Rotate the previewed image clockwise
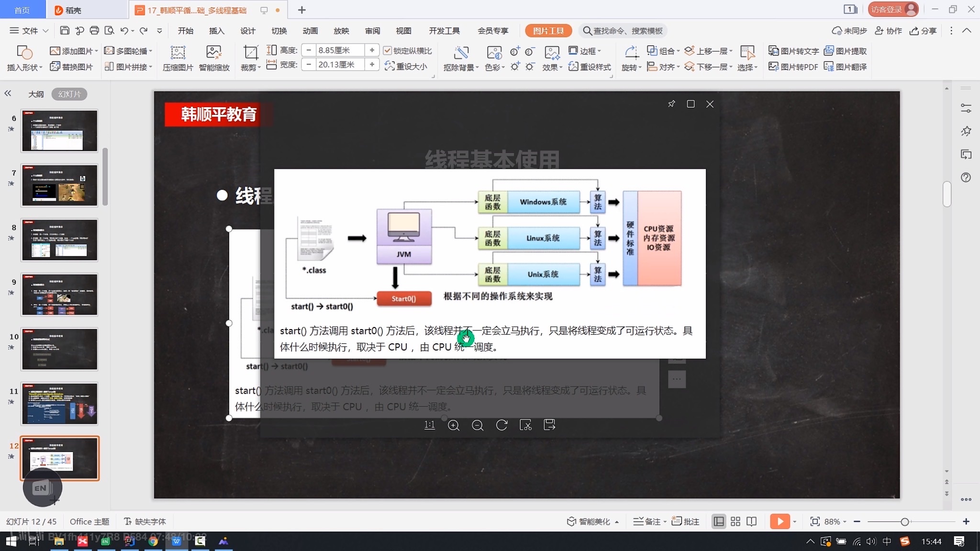The width and height of the screenshot is (980, 551). [x=501, y=425]
